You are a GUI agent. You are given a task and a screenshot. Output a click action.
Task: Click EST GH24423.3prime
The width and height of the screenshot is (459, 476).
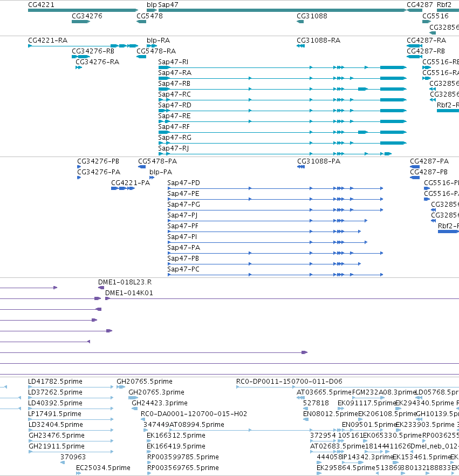point(160,403)
